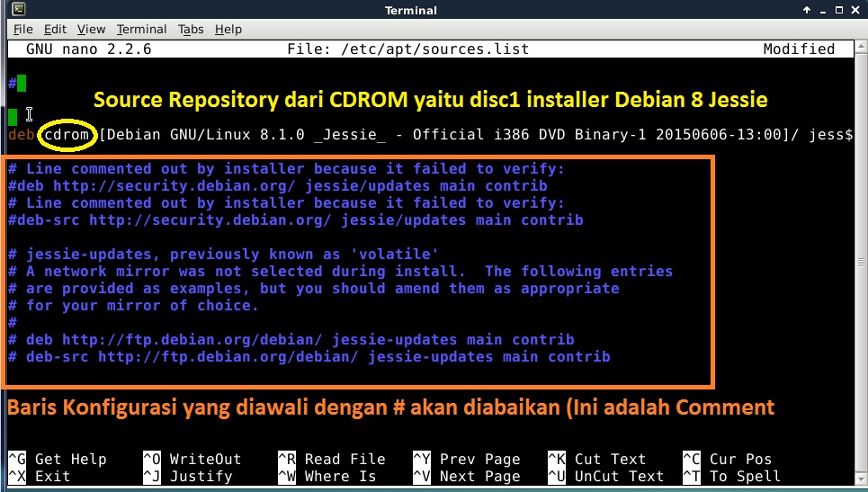This screenshot has width=868, height=492.
Task: Click the orange 'deb' keyword
Action: pyautogui.click(x=21, y=135)
